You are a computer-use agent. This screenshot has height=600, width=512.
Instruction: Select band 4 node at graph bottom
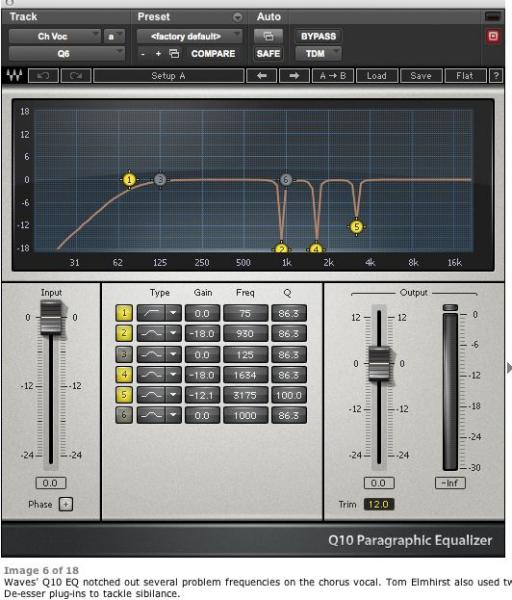(x=316, y=248)
